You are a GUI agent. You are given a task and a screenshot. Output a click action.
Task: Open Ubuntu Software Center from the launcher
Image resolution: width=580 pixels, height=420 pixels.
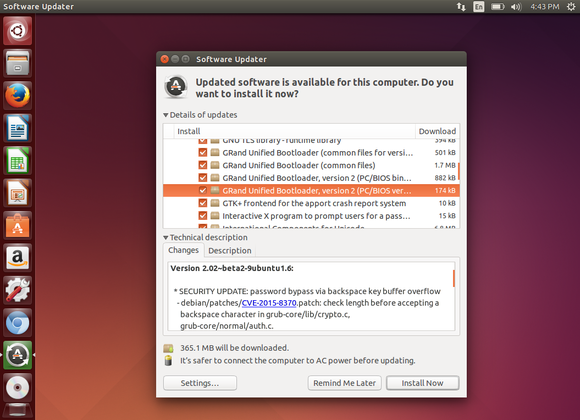click(x=17, y=225)
